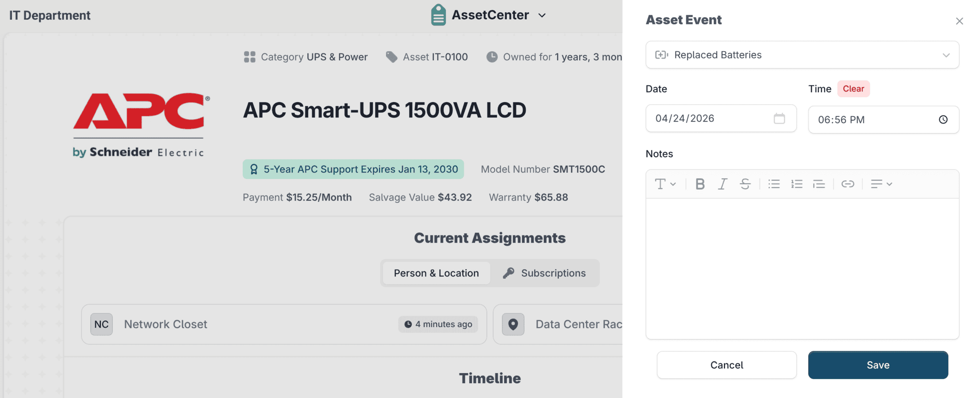This screenshot has width=980, height=398.
Task: Close the Asset Event panel
Action: click(x=959, y=21)
